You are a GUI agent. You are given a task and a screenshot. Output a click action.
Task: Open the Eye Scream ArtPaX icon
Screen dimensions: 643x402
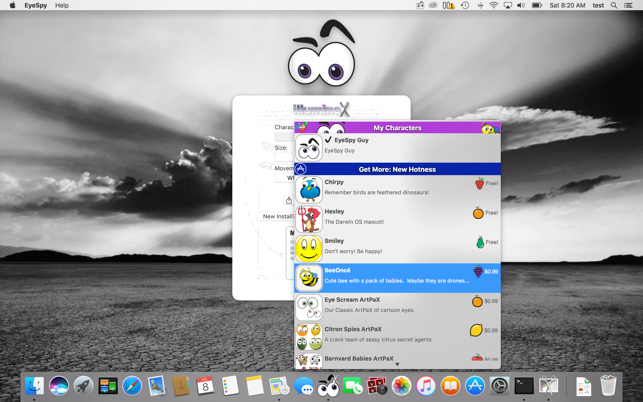[308, 307]
